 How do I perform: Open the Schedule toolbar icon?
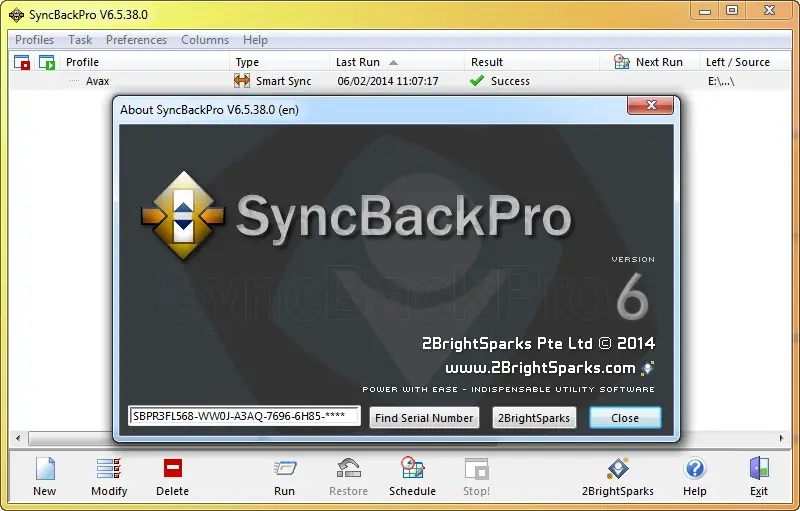tap(412, 468)
